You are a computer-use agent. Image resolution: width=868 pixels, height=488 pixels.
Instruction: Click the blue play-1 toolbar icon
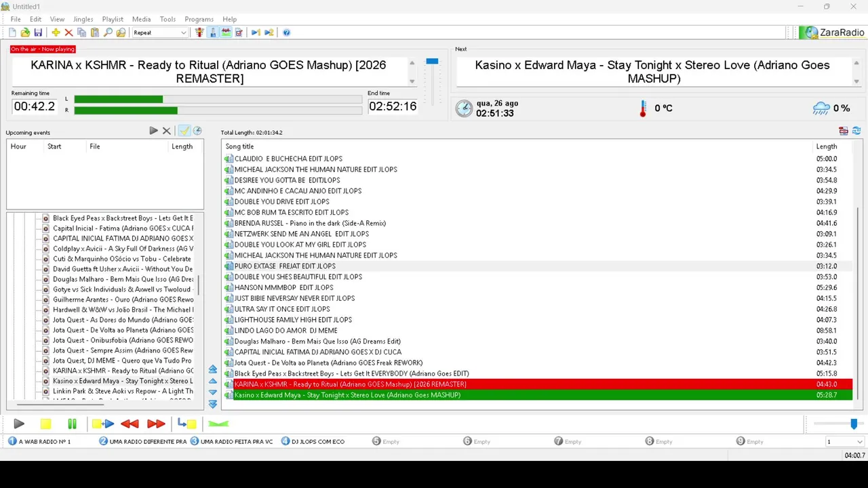pos(256,33)
